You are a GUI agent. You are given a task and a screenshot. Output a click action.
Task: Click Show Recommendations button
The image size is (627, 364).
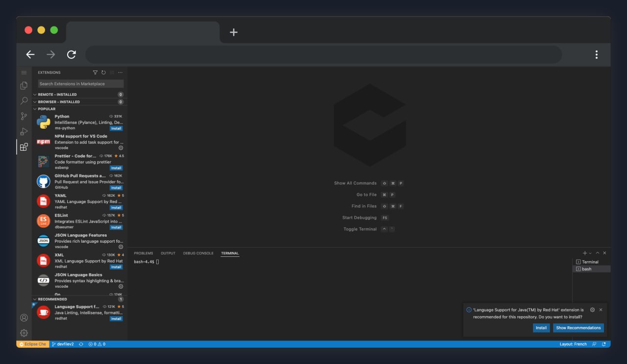pyautogui.click(x=579, y=328)
